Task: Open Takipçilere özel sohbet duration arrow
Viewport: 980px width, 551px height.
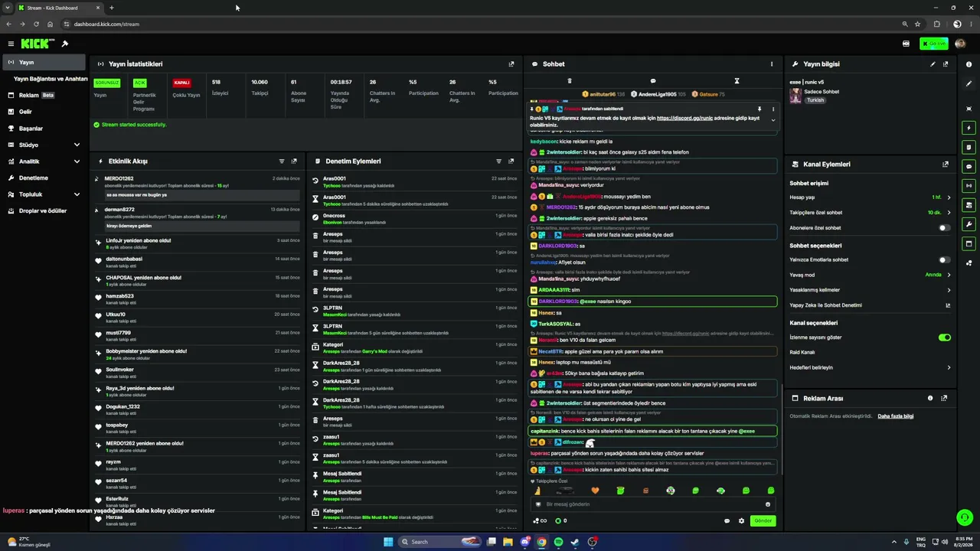Action: pos(949,213)
